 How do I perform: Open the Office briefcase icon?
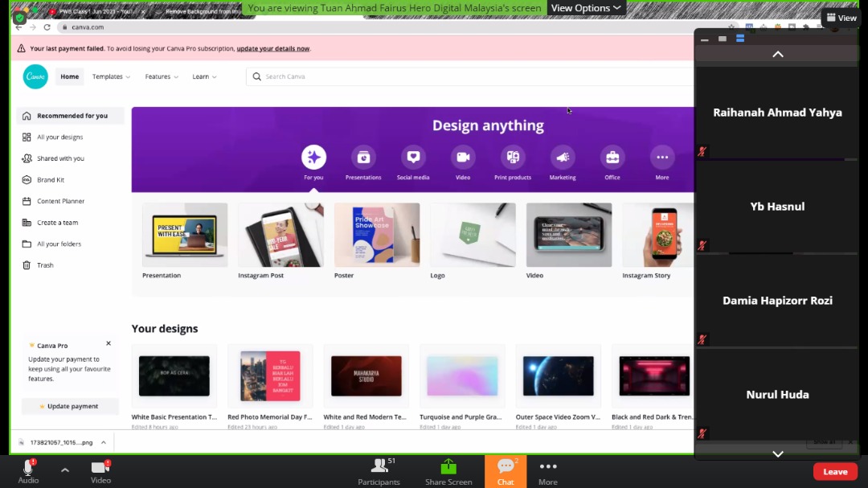point(612,158)
